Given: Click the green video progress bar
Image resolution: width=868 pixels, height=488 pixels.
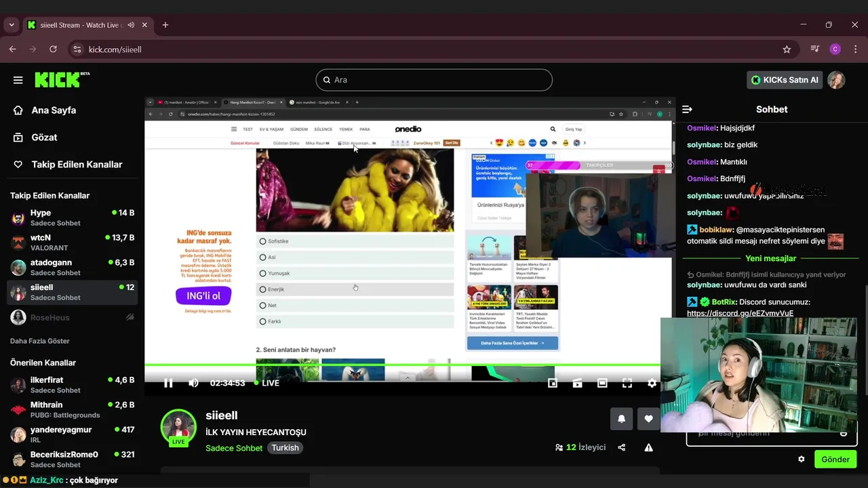Looking at the screenshot, I should (403, 365).
